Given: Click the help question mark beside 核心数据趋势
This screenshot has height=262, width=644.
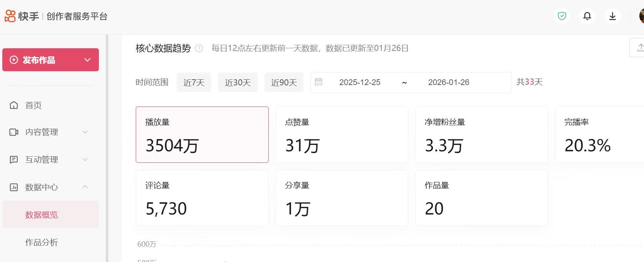Looking at the screenshot, I should coord(199,48).
